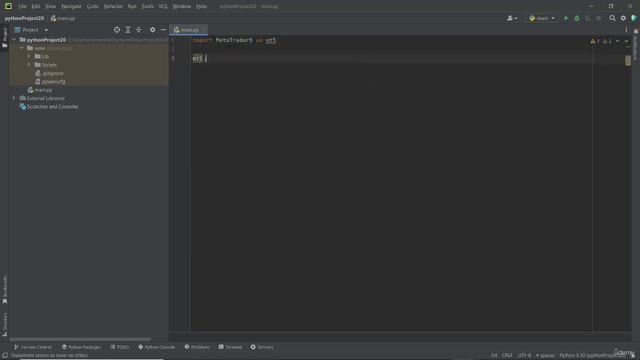Click Expand All icon in Project panel
The width and height of the screenshot is (640, 360).
(128, 30)
